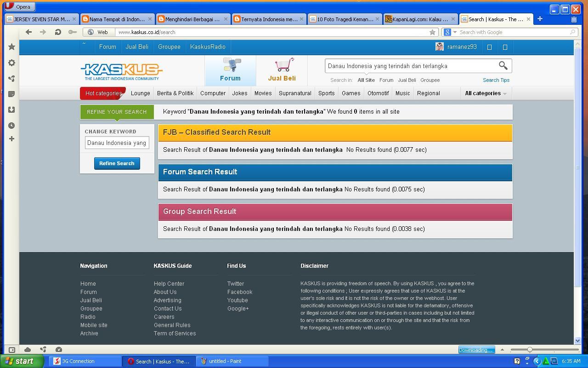
Task: Open the Notes panel in the sidebar
Action: click(x=12, y=94)
